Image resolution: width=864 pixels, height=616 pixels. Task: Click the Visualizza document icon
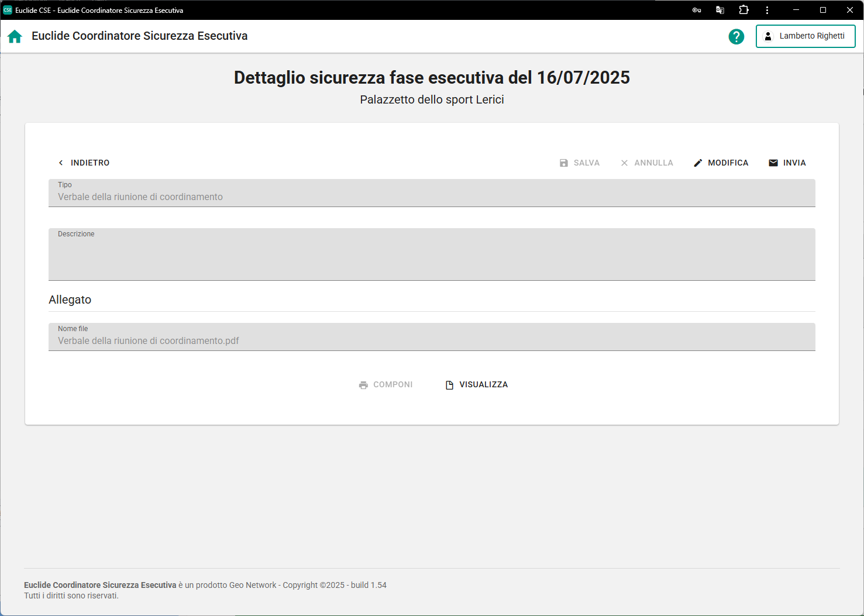pyautogui.click(x=449, y=385)
